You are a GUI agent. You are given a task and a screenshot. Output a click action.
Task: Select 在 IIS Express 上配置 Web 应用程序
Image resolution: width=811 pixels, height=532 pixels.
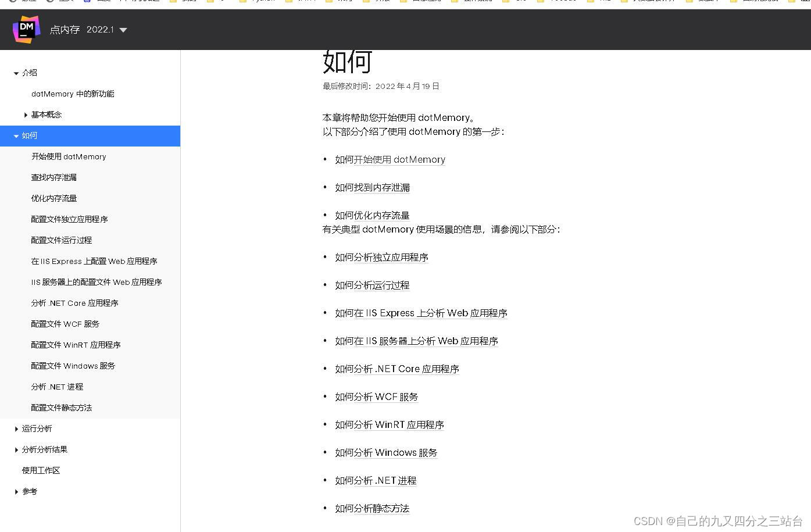(94, 261)
